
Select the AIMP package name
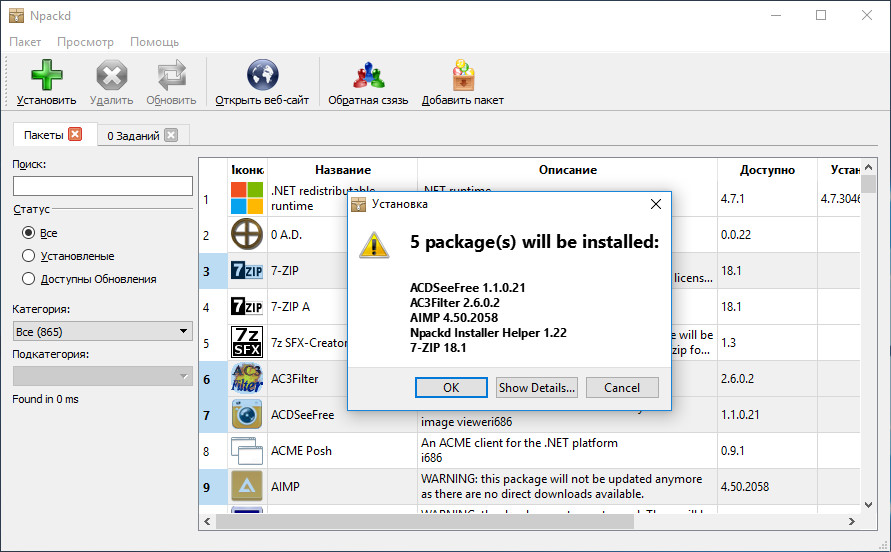(x=285, y=487)
